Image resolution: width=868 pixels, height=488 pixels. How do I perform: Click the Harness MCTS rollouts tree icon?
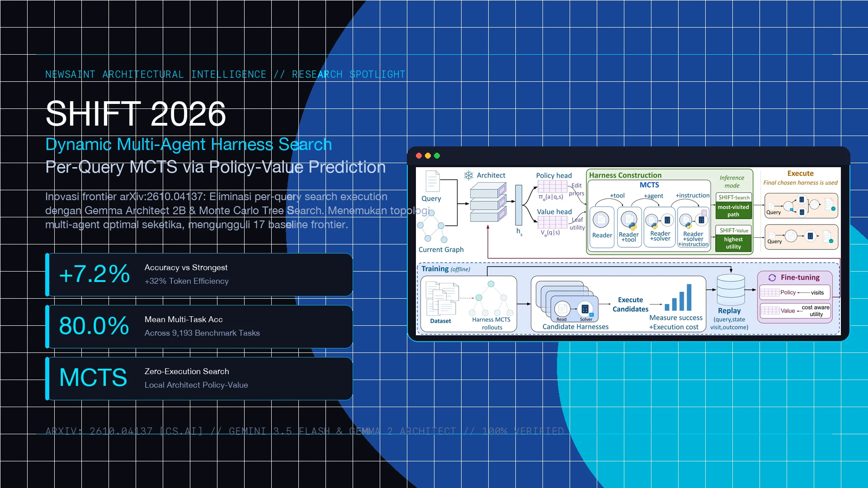tap(491, 298)
